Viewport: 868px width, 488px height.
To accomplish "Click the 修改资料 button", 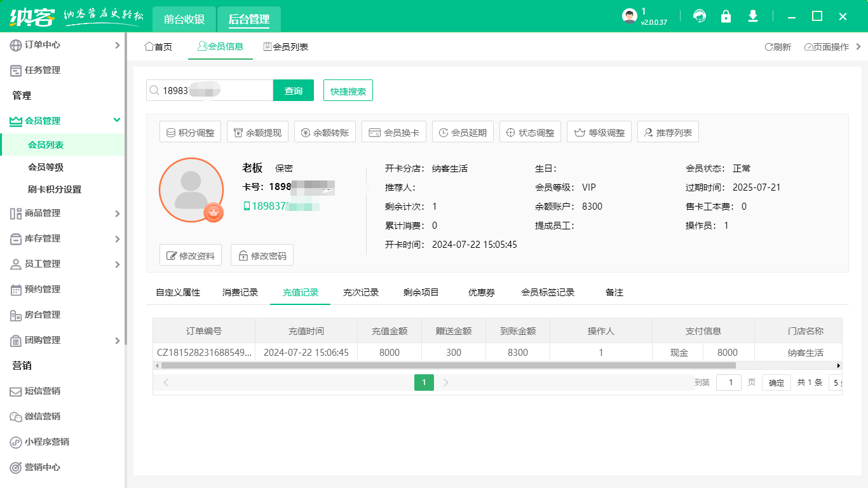I will 190,255.
